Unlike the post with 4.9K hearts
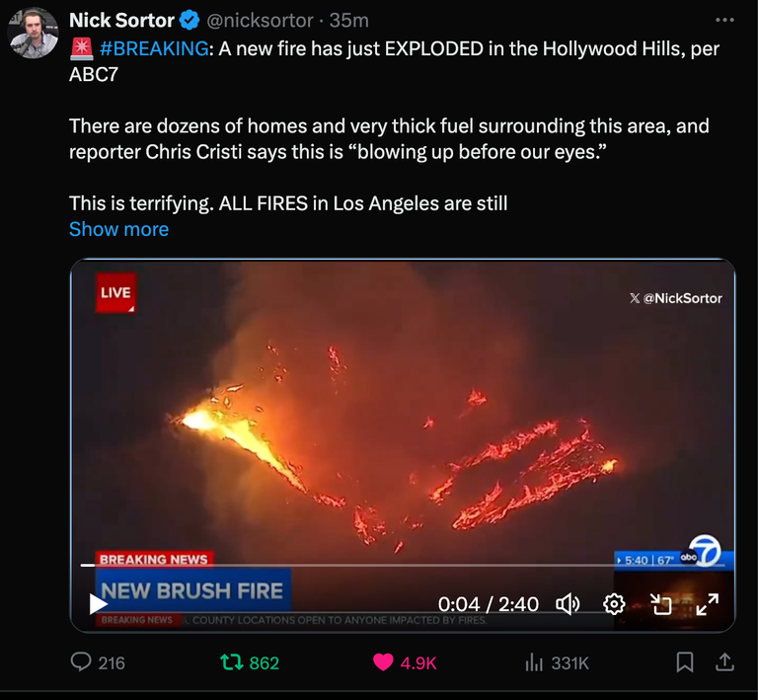 coord(383,662)
